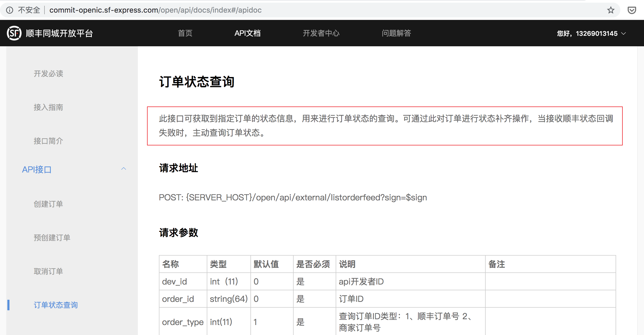Image resolution: width=644 pixels, height=335 pixels.
Task: Open 问题解答 in the top navigation
Action: click(x=396, y=33)
